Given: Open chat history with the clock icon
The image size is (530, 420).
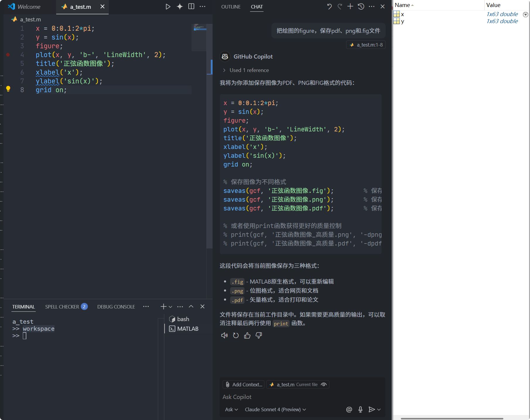Looking at the screenshot, I should click(x=361, y=6).
